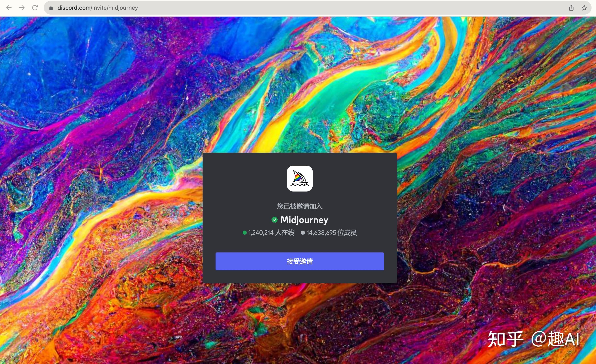The height and width of the screenshot is (364, 596).
Task: Click the 您已被邀请加入 text
Action: [300, 206]
